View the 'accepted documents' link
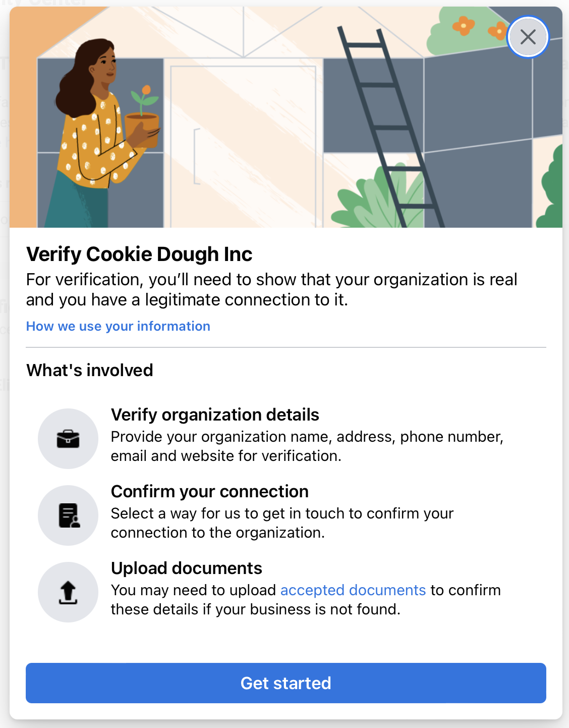The width and height of the screenshot is (569, 728). pos(353,590)
